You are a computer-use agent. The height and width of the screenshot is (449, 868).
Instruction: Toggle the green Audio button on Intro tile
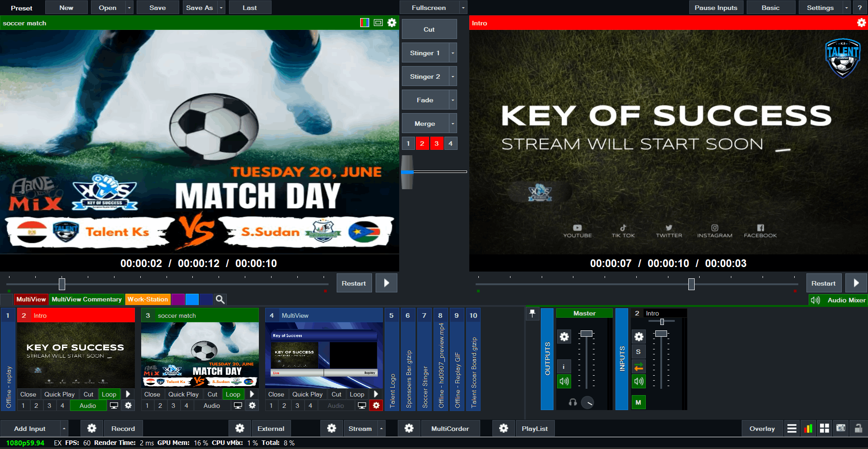[88, 406]
